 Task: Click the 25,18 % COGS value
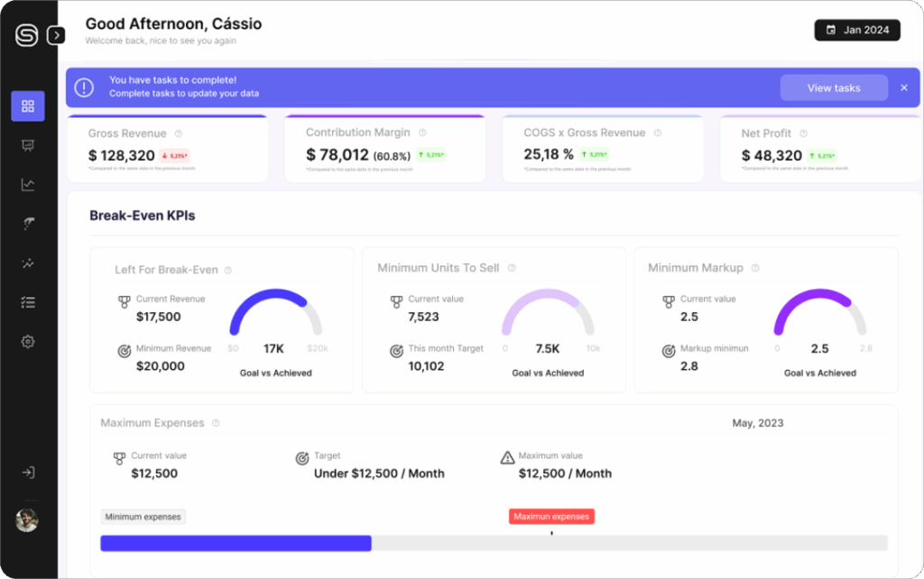(x=549, y=154)
